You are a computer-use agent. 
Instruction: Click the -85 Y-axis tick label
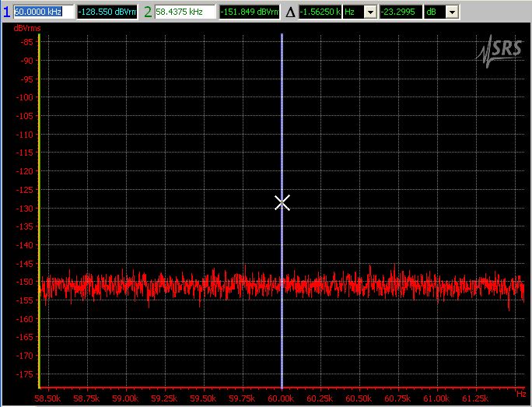tap(26, 42)
